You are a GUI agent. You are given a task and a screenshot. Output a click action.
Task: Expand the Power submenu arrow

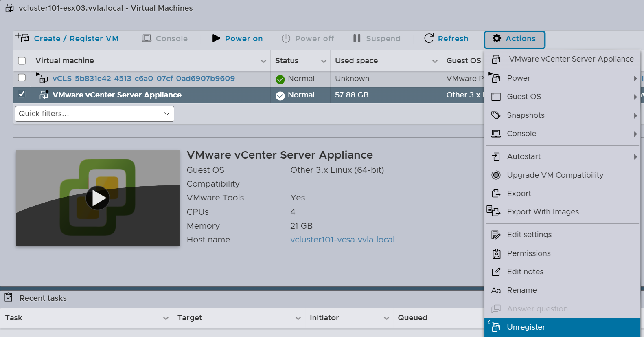point(635,78)
